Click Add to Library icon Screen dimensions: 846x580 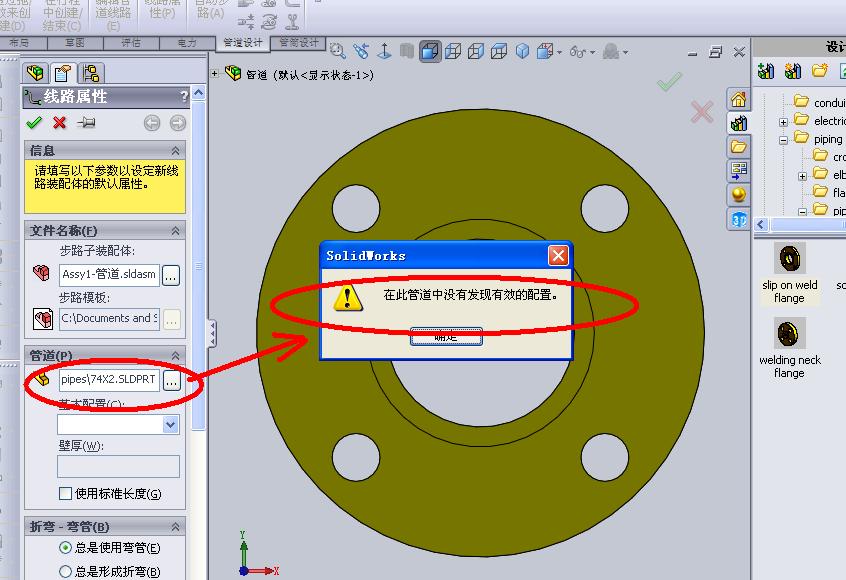pyautogui.click(x=766, y=71)
